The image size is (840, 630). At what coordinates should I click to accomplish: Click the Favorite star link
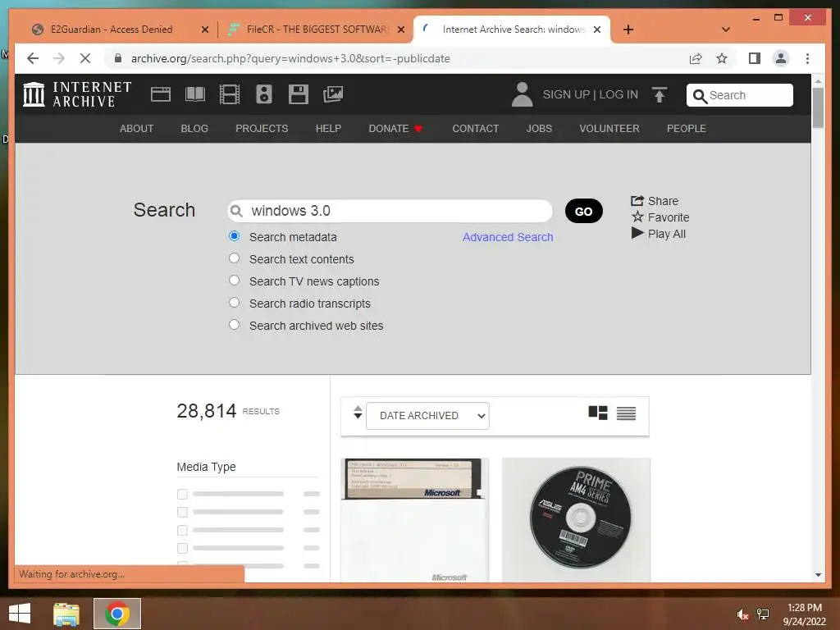pyautogui.click(x=660, y=217)
